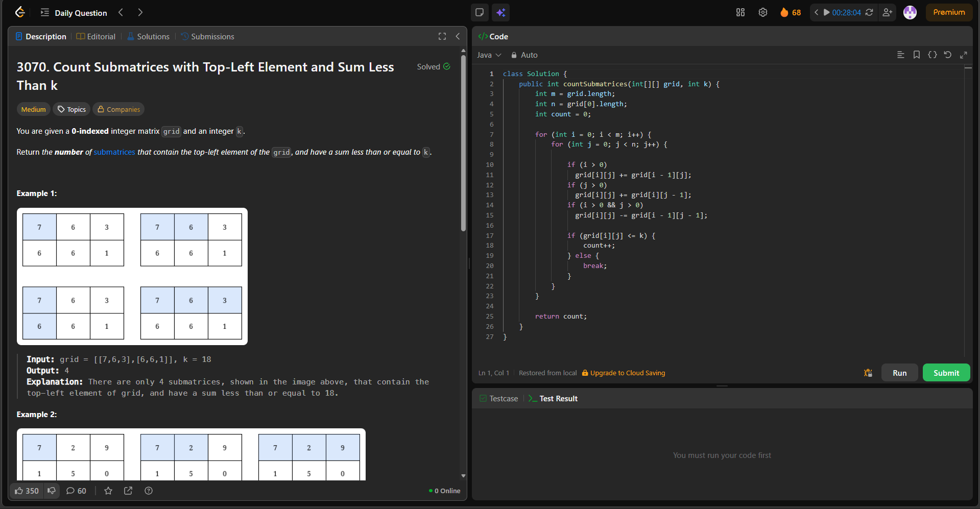Open the Java language dropdown
Image resolution: width=980 pixels, height=509 pixels.
click(x=489, y=55)
